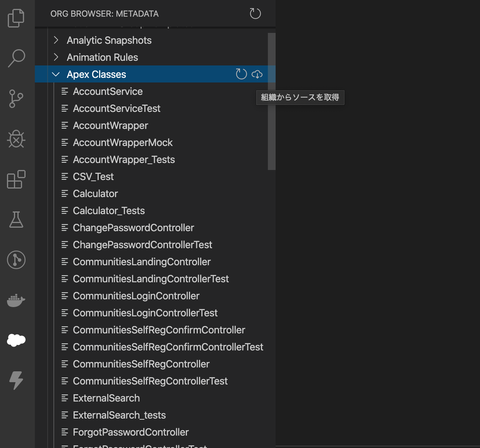
Task: Refresh the Org Browser metadata list
Action: 255,14
